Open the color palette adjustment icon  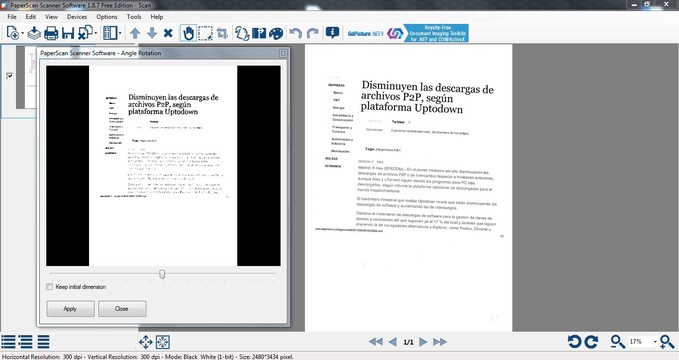(276, 33)
